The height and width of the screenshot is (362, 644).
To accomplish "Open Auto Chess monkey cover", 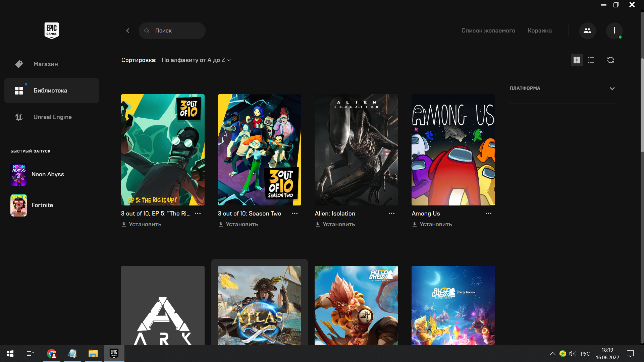I will [x=356, y=306].
